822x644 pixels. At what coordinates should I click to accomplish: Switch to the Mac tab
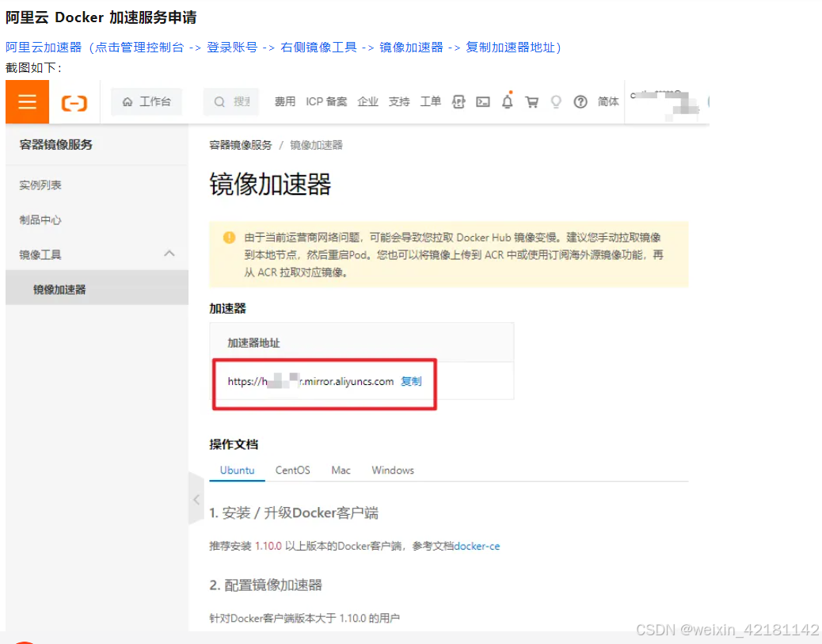pyautogui.click(x=341, y=470)
